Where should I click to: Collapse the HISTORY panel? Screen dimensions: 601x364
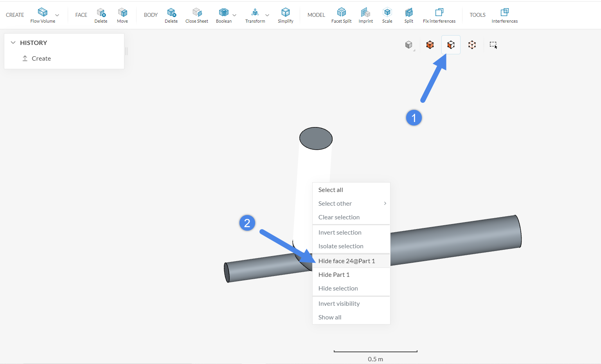click(x=13, y=42)
